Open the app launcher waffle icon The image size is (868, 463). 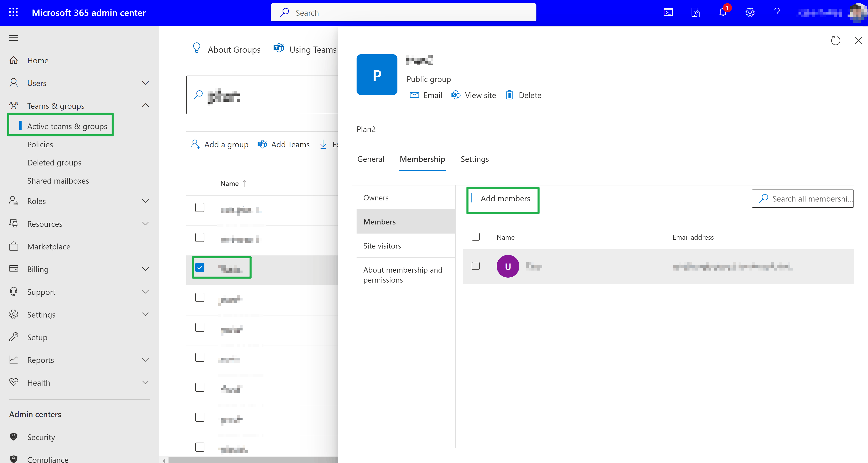click(13, 12)
